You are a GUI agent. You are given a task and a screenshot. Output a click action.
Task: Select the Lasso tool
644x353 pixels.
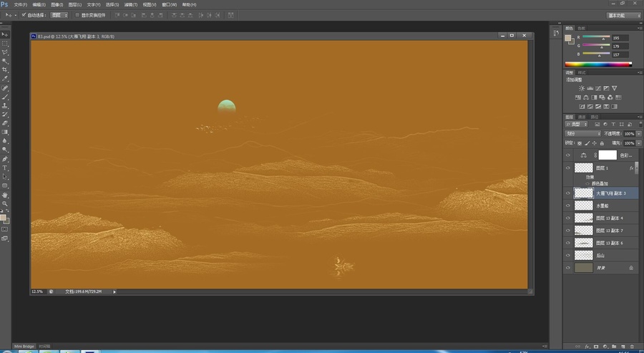(5, 52)
